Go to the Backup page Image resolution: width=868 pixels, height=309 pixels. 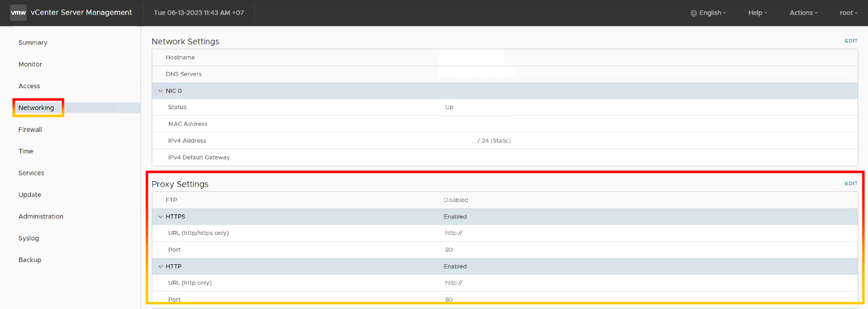(29, 260)
